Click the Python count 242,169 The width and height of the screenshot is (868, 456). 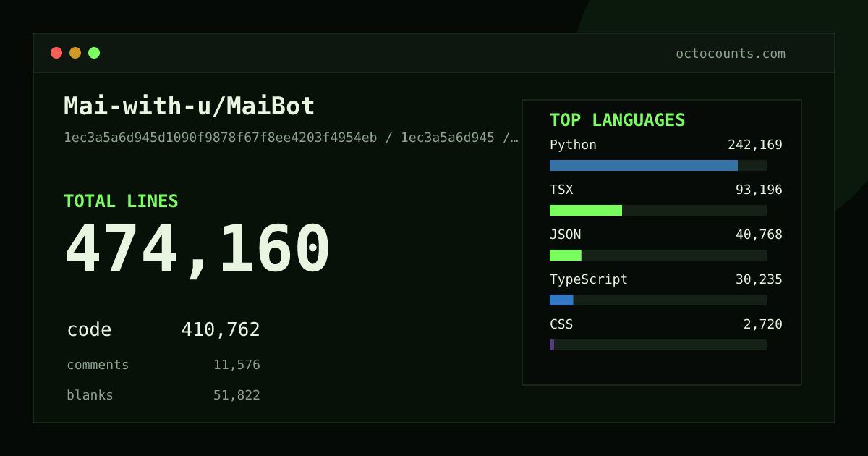pyautogui.click(x=755, y=145)
